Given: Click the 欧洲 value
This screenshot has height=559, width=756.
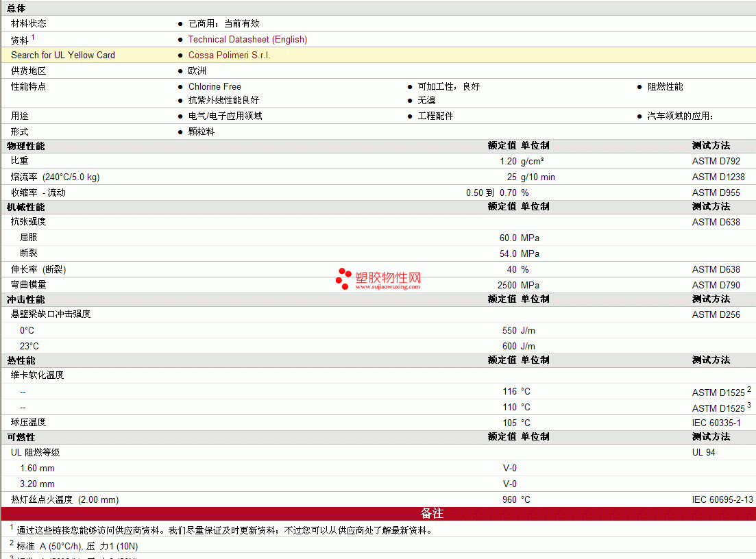Looking at the screenshot, I should (x=197, y=71).
